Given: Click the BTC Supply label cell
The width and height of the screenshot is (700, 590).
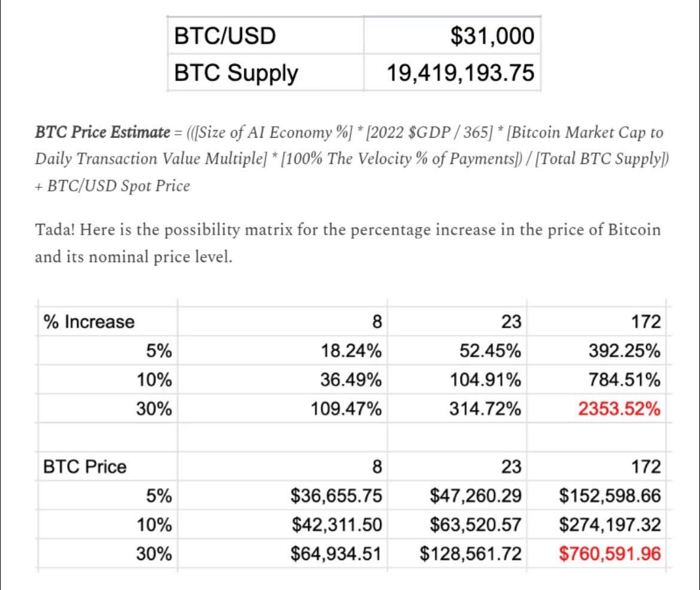Looking at the screenshot, I should point(236,74).
